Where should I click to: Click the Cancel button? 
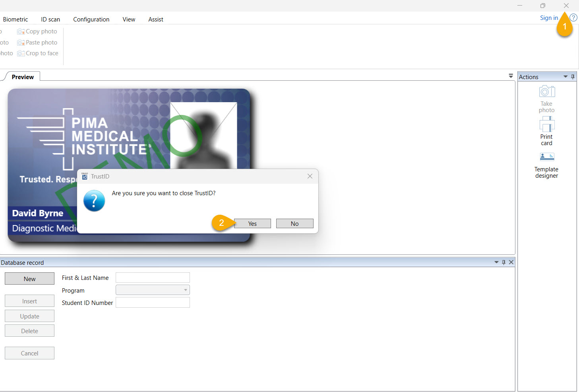coord(29,353)
